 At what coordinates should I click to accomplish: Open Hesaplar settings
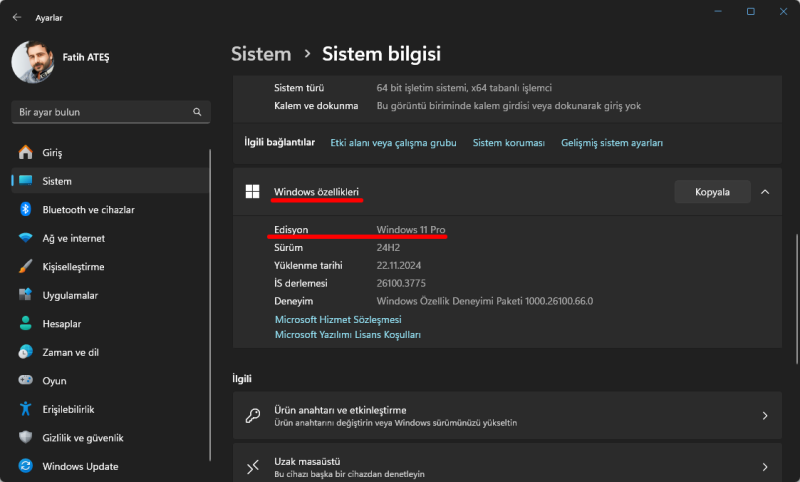tap(110, 323)
